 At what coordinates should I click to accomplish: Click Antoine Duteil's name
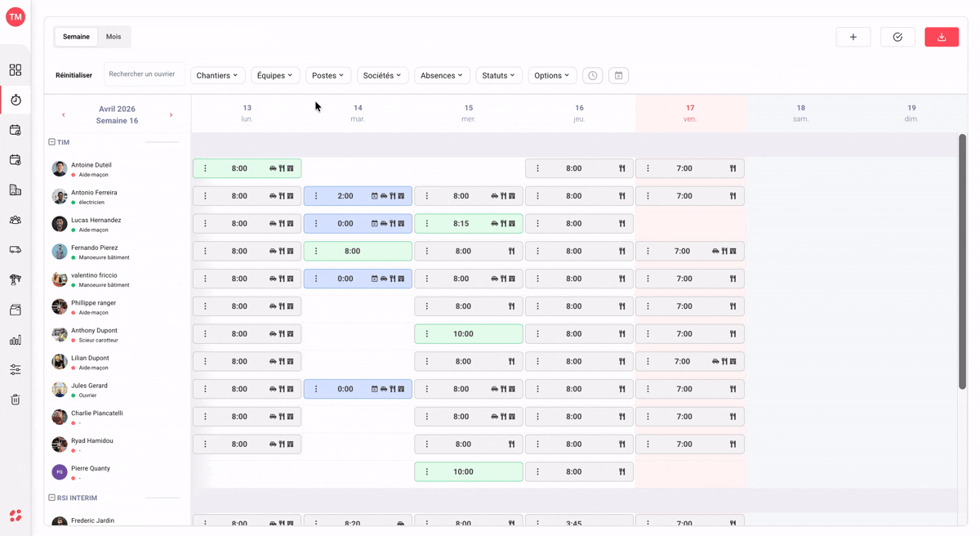click(x=91, y=165)
